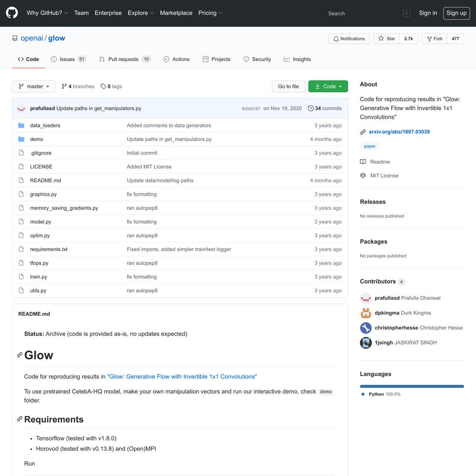This screenshot has height=476, width=476.
Task: Click the data_loaders folder icon
Action: coord(21,125)
